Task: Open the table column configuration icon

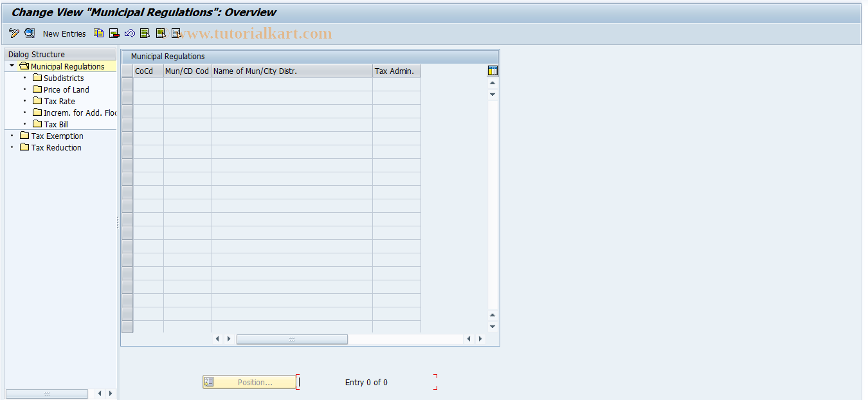Action: coord(492,70)
